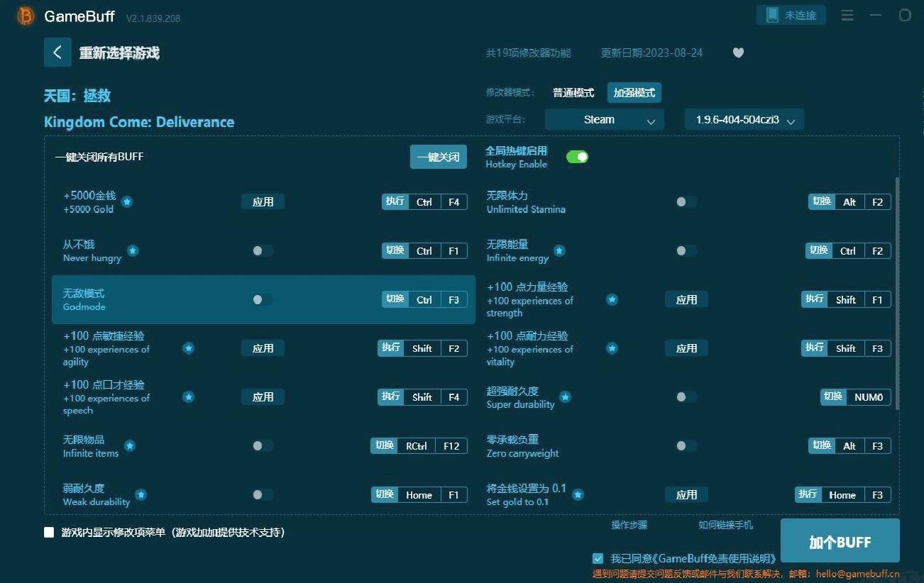Click star icon next to +5000 Gold
The height and width of the screenshot is (583, 924).
tap(127, 202)
